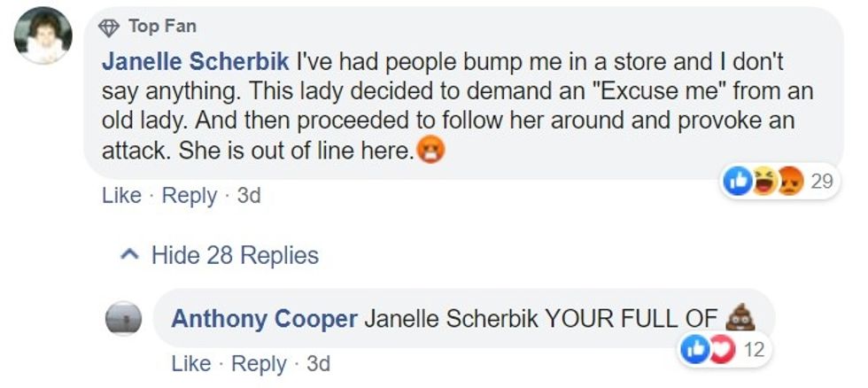Click the Janelle Scherbik mention in Anthony's reply

point(450,319)
